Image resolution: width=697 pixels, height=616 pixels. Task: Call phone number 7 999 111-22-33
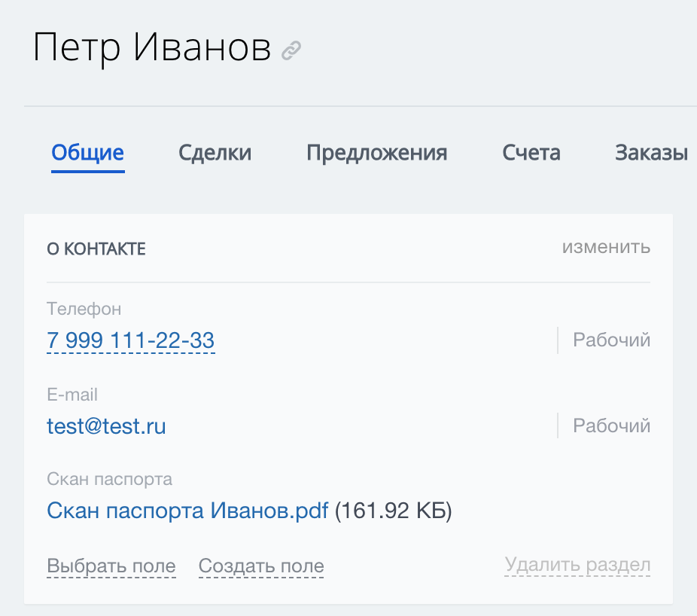(131, 340)
